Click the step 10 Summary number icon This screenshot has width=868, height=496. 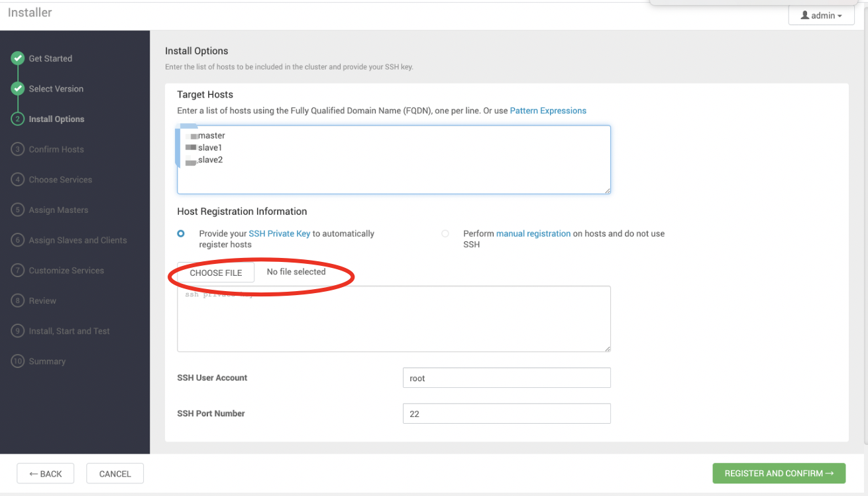point(18,361)
